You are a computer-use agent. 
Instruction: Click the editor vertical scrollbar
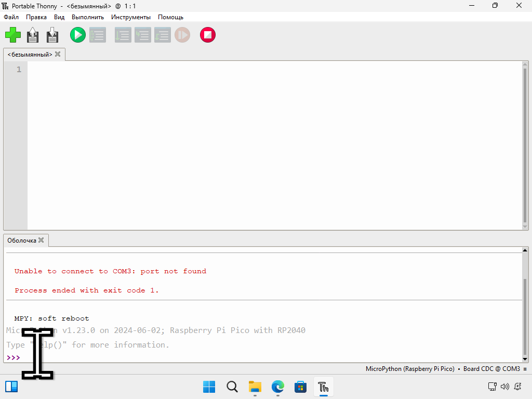pyautogui.click(x=525, y=145)
